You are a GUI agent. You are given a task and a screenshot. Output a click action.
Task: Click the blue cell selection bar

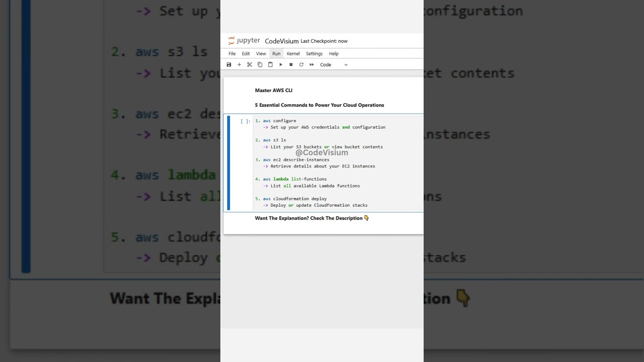228,163
